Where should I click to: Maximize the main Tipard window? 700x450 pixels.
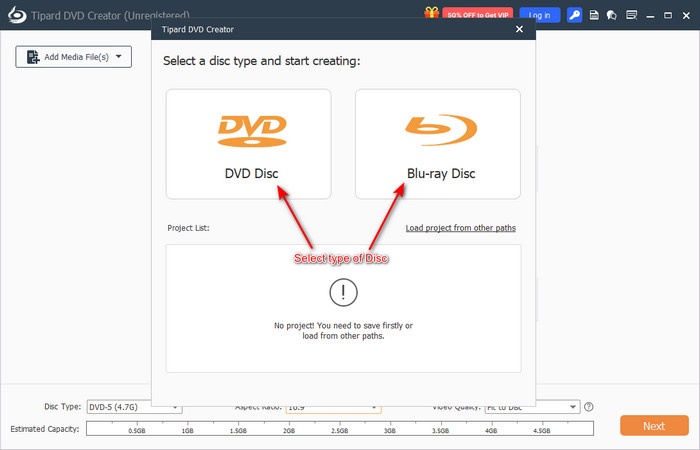pyautogui.click(x=668, y=16)
